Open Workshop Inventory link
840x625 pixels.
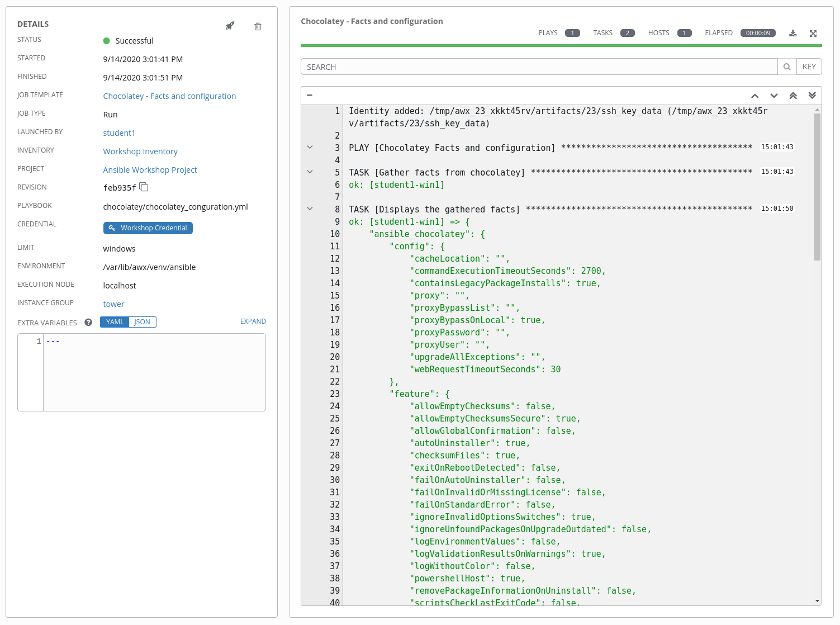click(140, 151)
